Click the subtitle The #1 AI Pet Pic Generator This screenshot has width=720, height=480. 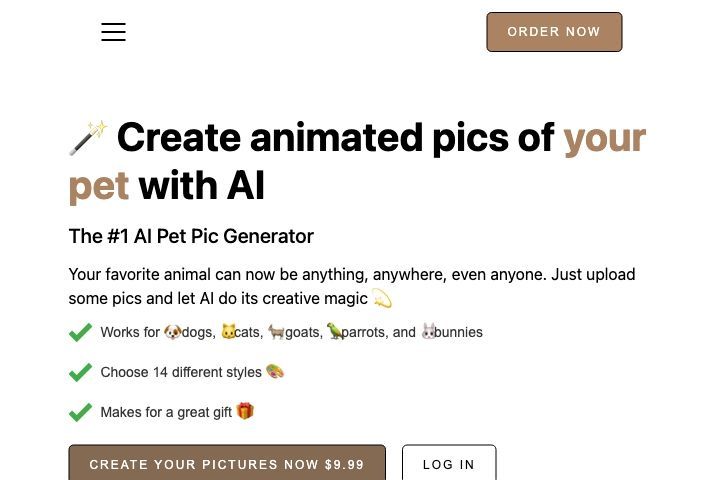191,236
